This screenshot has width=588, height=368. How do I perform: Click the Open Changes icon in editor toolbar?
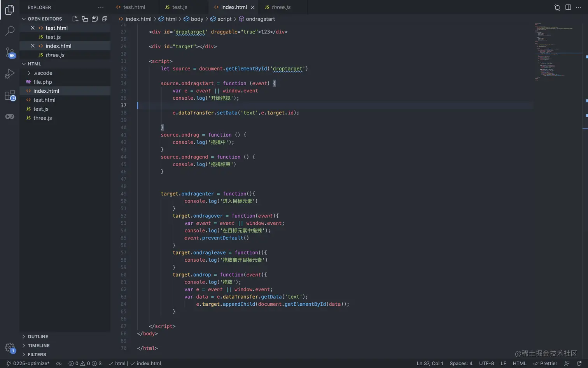pos(557,7)
